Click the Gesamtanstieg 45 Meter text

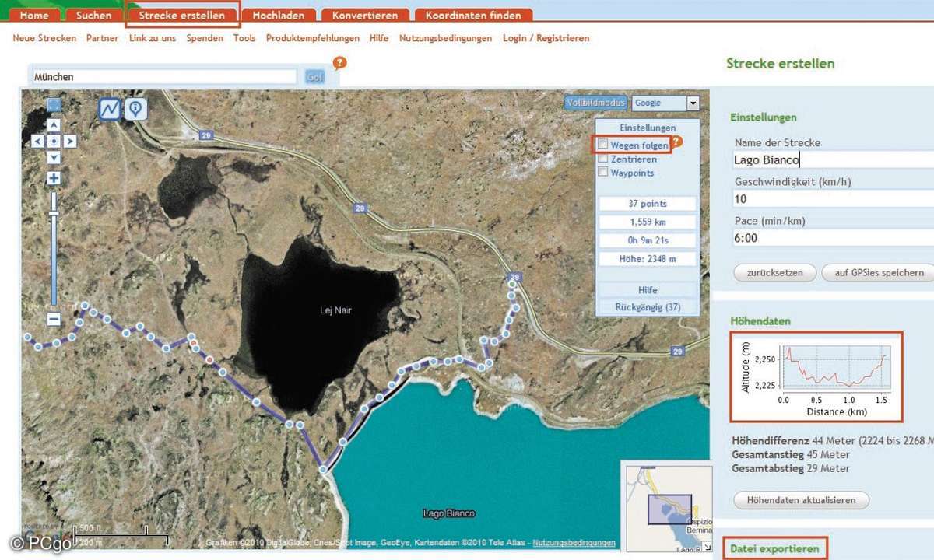(x=791, y=454)
